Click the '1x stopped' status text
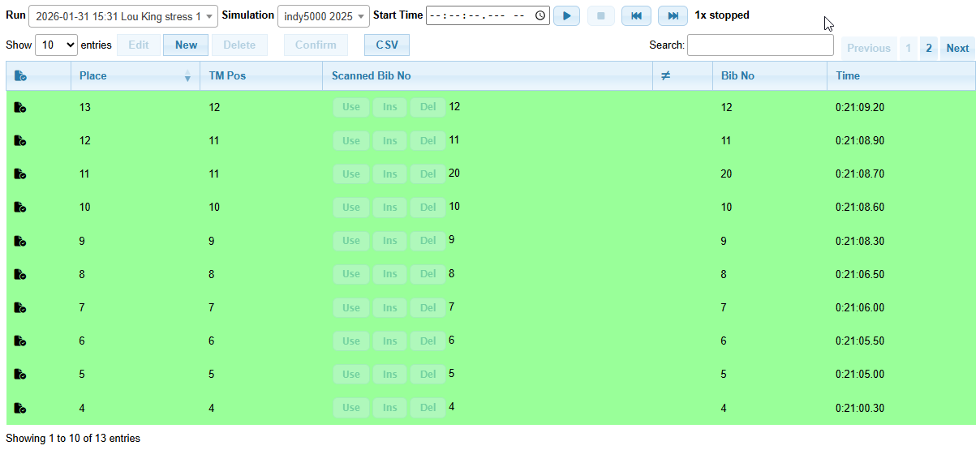Viewport: 980px width, 450px height. pyautogui.click(x=722, y=15)
